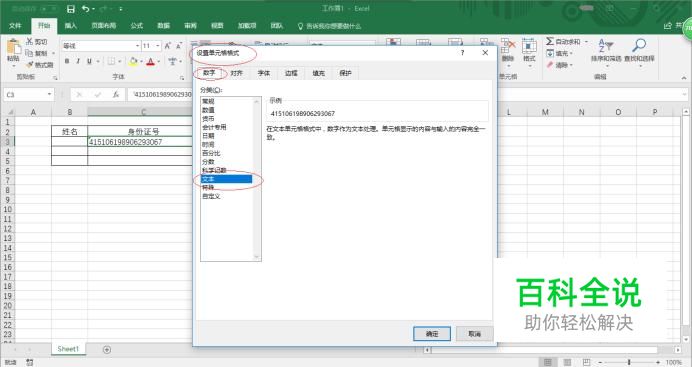Click the AutoSum sigma icon
The height and width of the screenshot is (367, 692).
tap(549, 41)
